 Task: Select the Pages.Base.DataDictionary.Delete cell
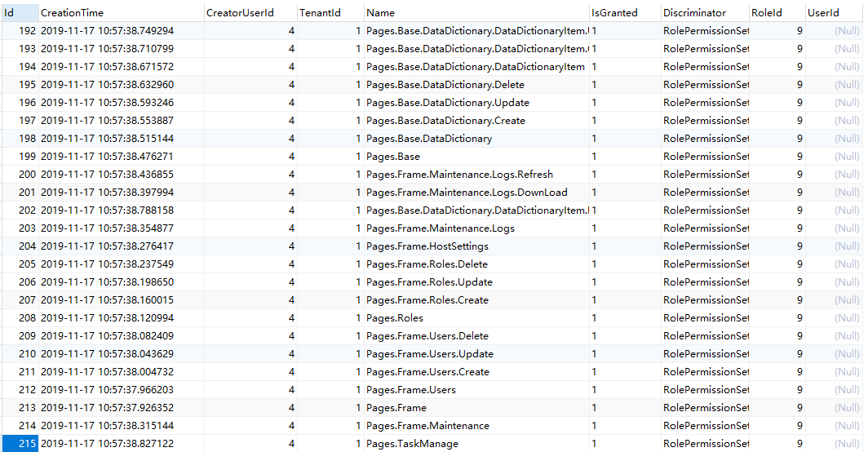point(476,85)
